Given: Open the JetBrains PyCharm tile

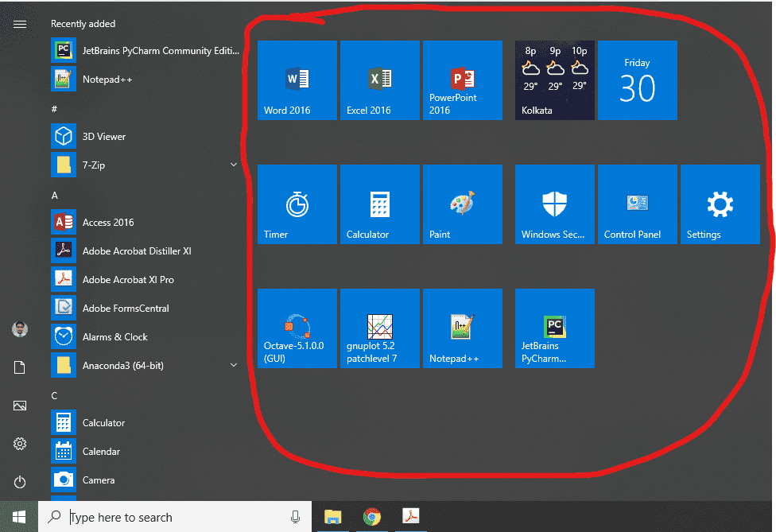Looking at the screenshot, I should point(554,328).
